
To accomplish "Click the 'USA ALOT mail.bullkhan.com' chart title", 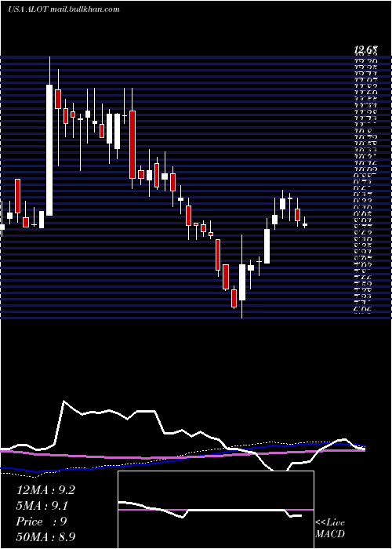I will [x=64, y=9].
